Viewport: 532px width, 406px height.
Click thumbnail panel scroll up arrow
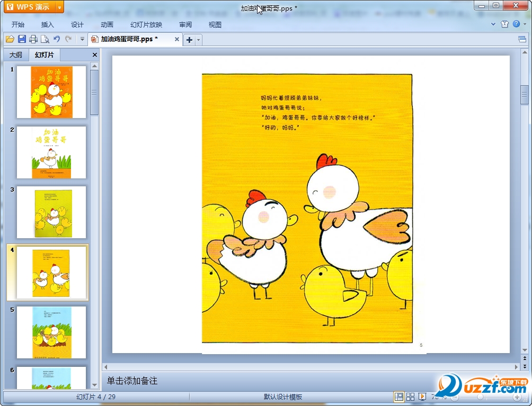95,66
